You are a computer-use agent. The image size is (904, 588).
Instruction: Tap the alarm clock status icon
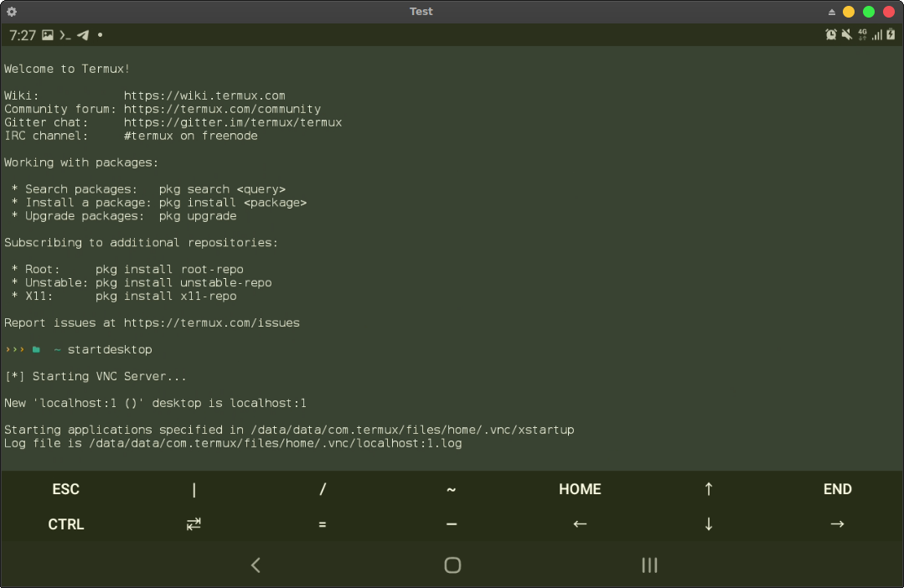pyautogui.click(x=830, y=34)
